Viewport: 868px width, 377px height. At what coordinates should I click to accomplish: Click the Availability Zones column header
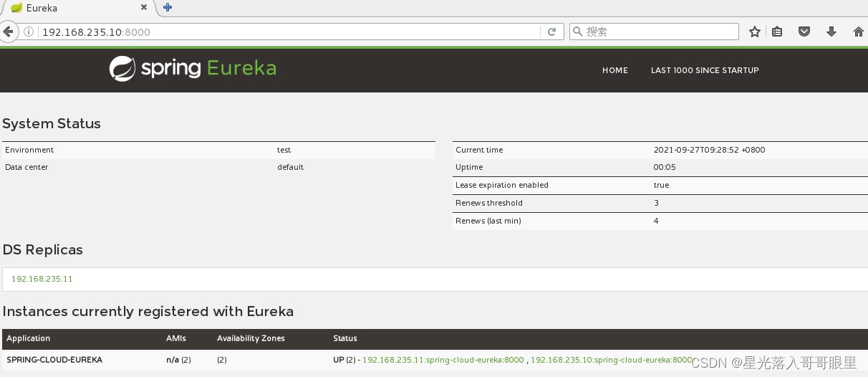tap(251, 338)
